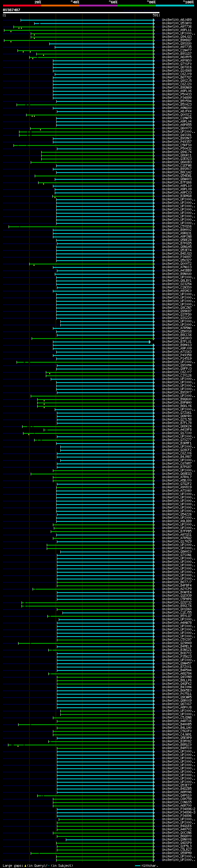Image resolution: width=197 pixels, height=868 pixels.
Task: Click the UniRef100_Q8N1A5 label
Action: [x=177, y=247]
